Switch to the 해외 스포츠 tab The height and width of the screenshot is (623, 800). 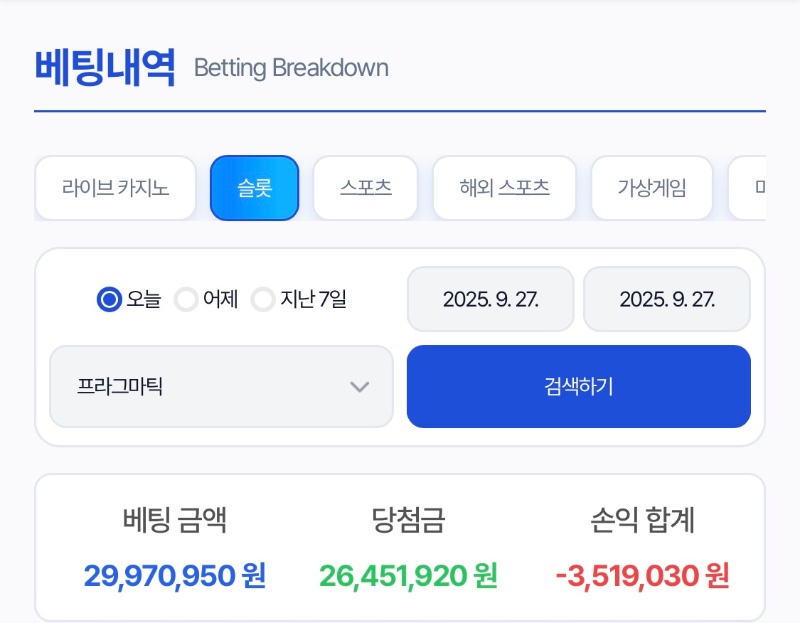coord(505,188)
